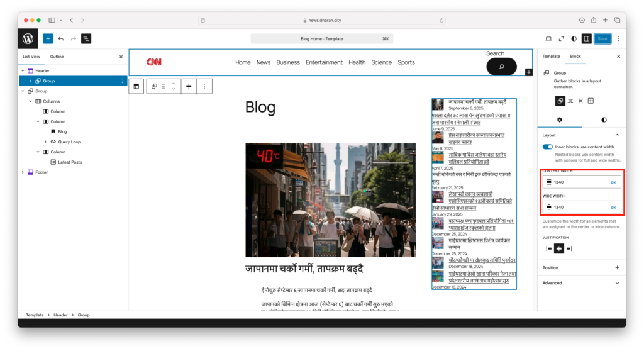Toggle Inner blocks use content width switch
This screenshot has width=644, height=351.
coord(548,147)
